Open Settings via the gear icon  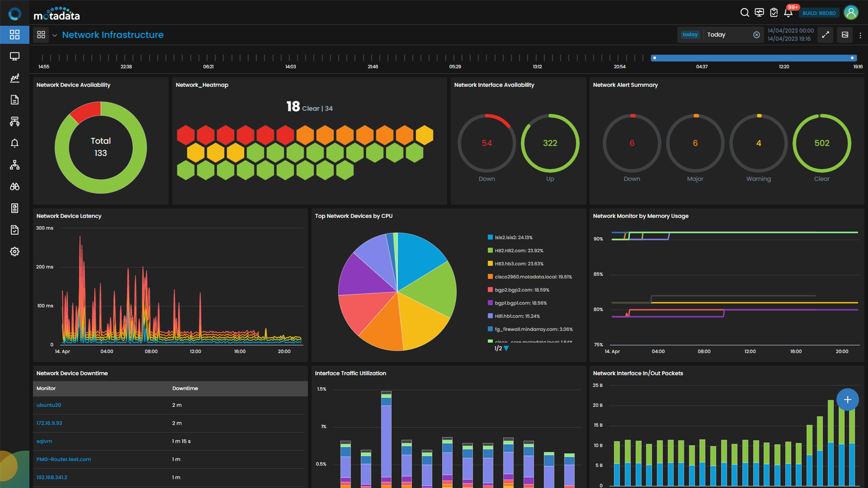pyautogui.click(x=15, y=252)
